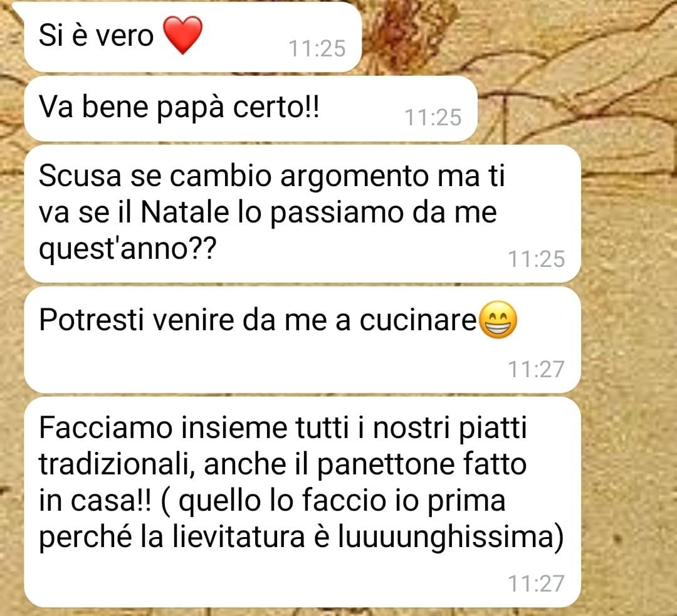The height and width of the screenshot is (616, 677).
Task: Select the "Potresti venire da me" message
Action: [x=302, y=340]
